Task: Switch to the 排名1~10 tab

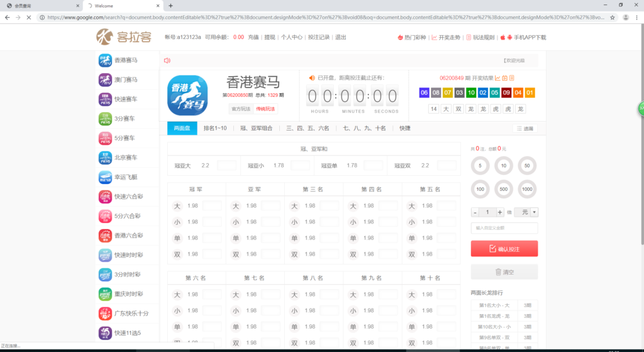Action: point(215,128)
